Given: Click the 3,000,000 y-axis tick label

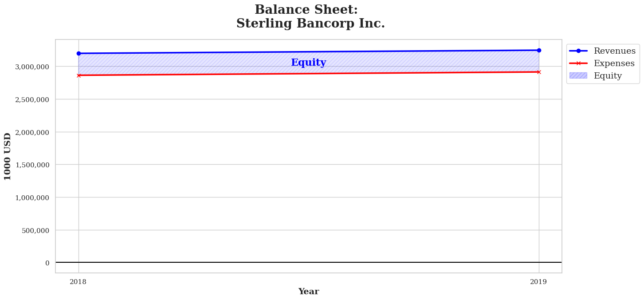Looking at the screenshot, I should (x=32, y=67).
